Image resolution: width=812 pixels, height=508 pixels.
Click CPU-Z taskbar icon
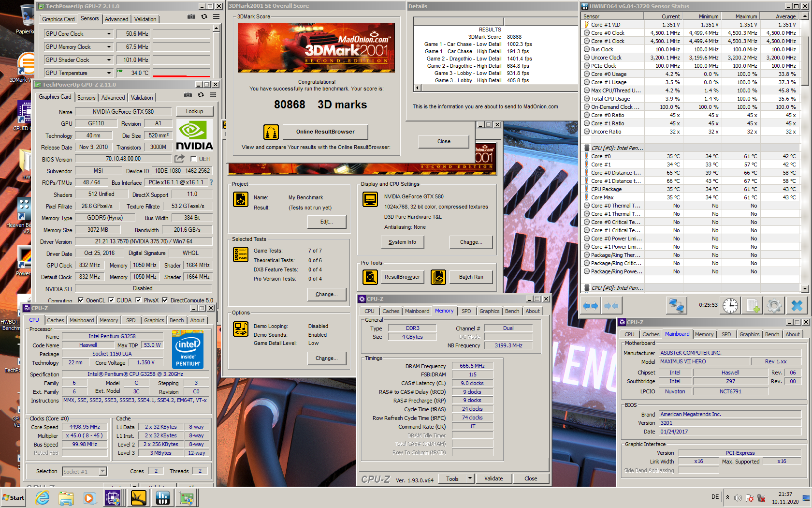pos(113,498)
